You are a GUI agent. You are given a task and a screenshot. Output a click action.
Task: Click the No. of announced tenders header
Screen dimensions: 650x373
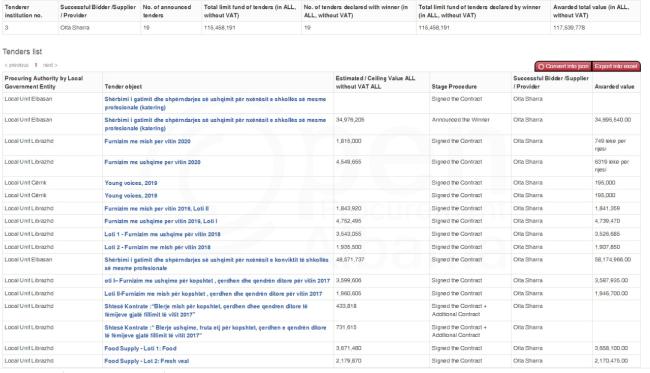(166, 11)
